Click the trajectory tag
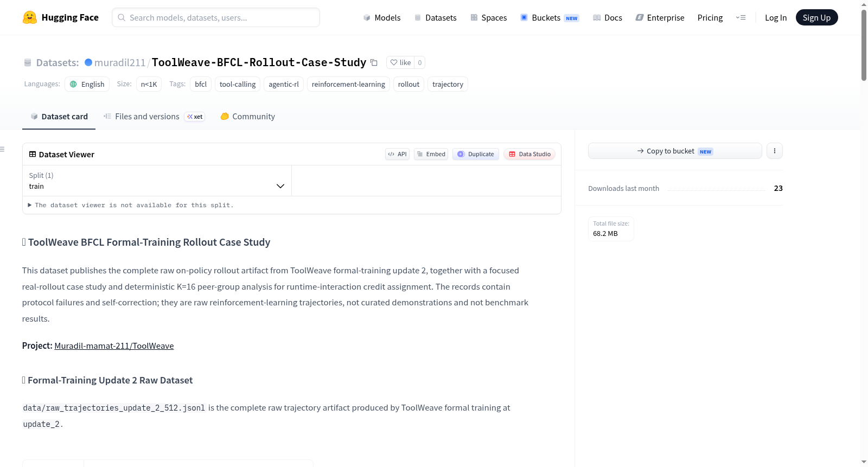The image size is (868, 467). click(448, 84)
